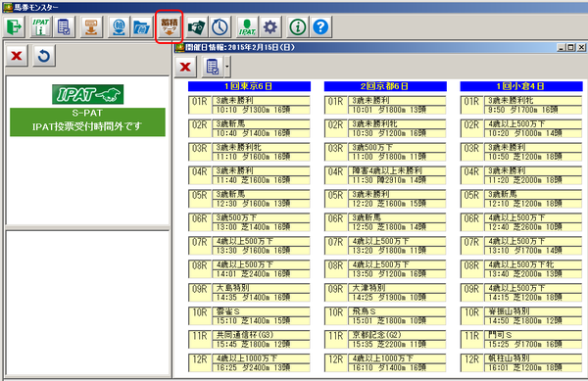Open Kyoto race 京都記念(G2)
Screen dimensions: 588x381
point(397,335)
